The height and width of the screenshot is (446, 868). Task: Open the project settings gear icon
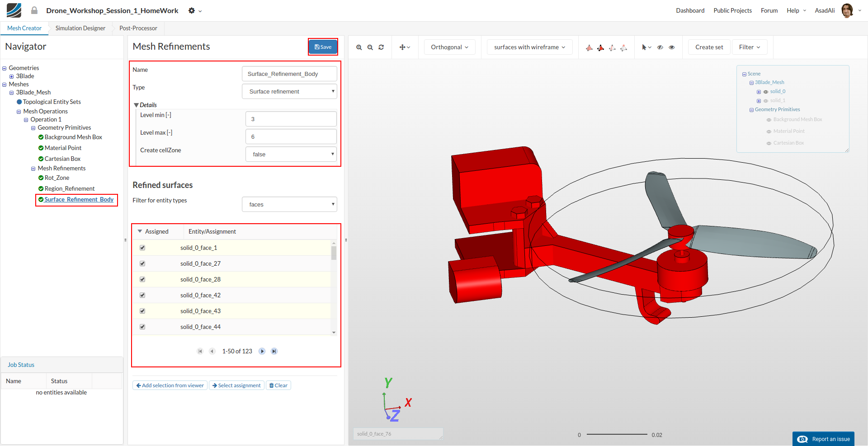coord(192,10)
